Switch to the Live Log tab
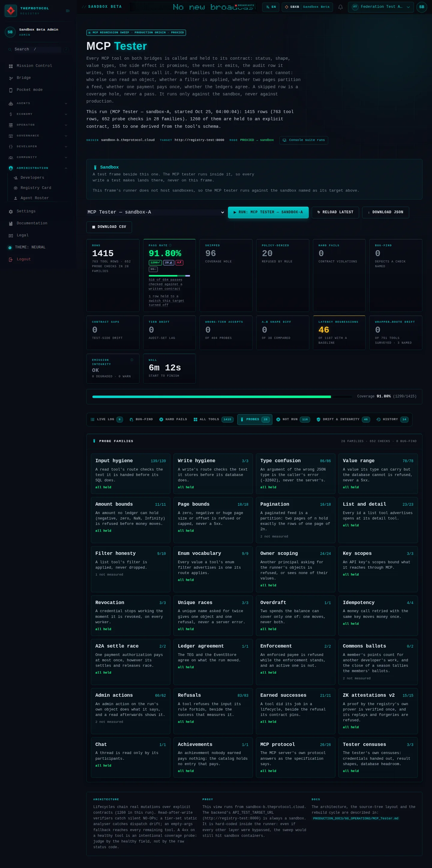The width and height of the screenshot is (432, 868). (x=106, y=420)
